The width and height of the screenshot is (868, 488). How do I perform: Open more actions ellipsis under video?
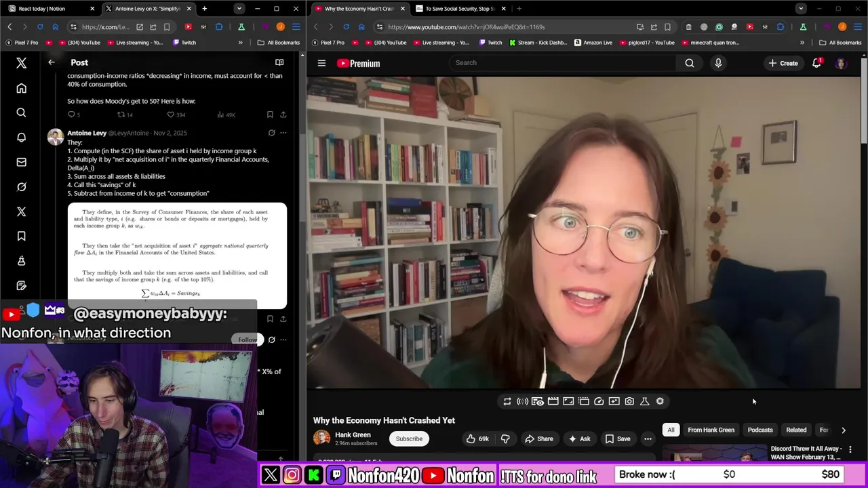(648, 439)
